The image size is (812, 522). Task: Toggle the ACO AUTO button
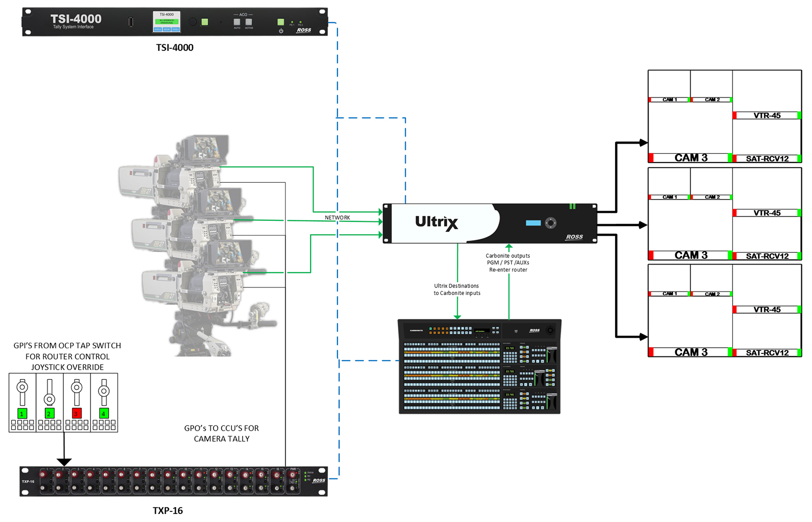point(237,22)
